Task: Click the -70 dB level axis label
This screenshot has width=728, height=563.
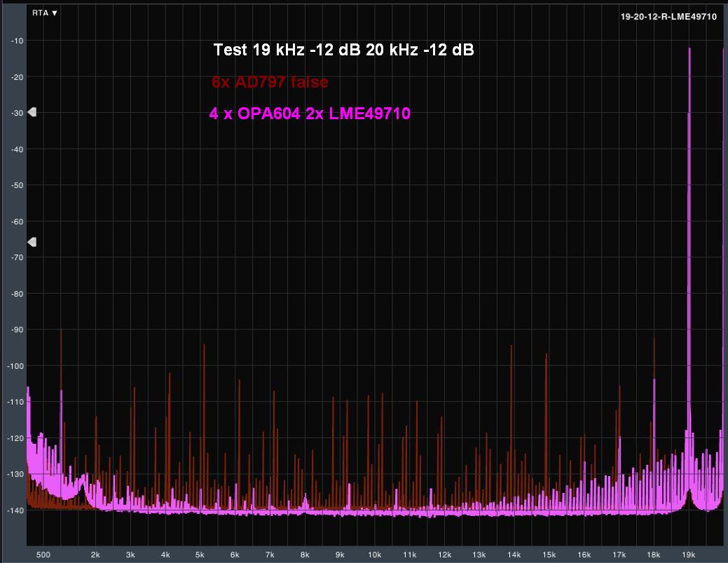Action: click(18, 257)
